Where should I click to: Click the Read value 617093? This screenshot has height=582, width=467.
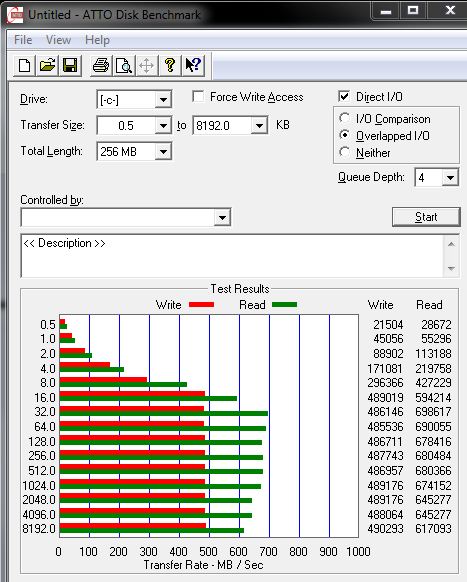(433, 529)
